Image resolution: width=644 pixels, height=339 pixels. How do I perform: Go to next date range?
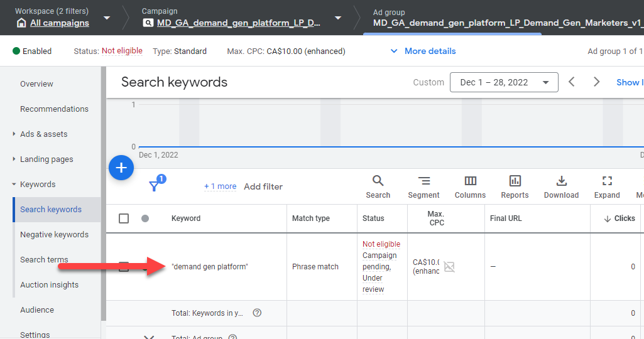coord(597,82)
